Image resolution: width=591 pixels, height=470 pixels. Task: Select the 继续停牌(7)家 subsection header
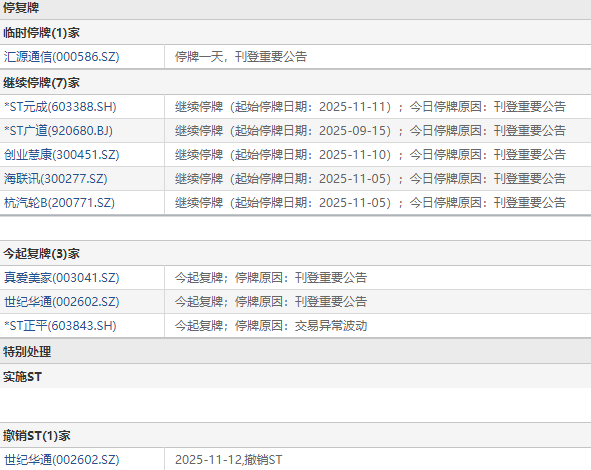click(x=41, y=83)
